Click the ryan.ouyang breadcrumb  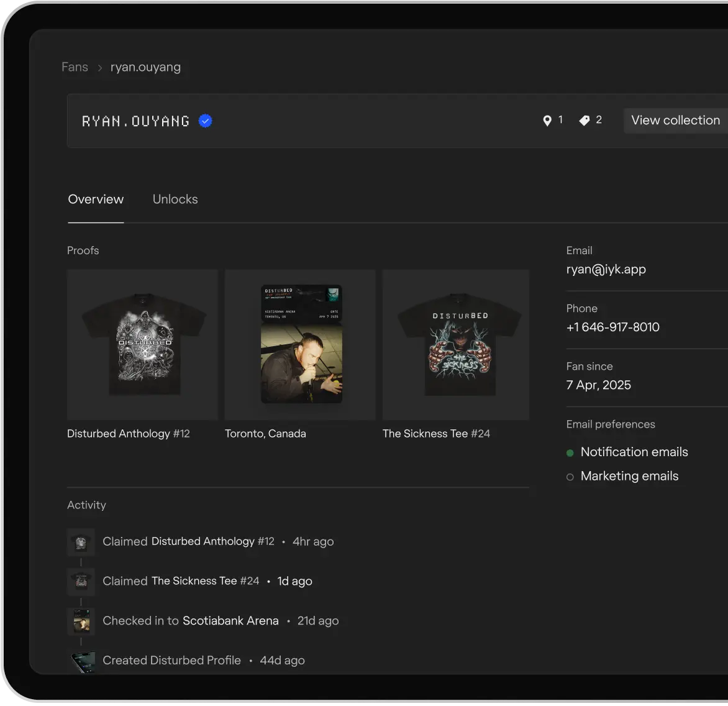point(146,67)
